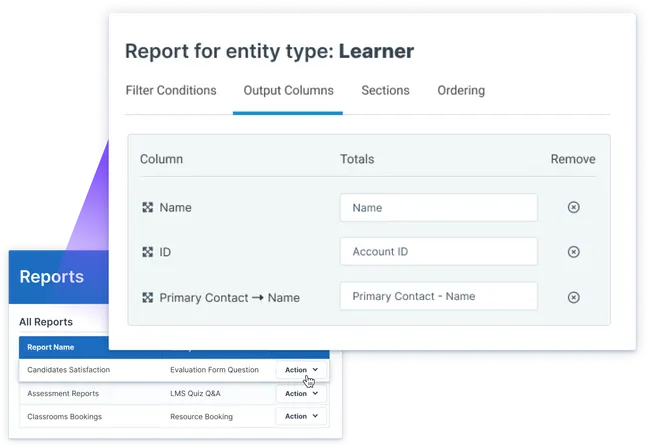Image resolution: width=650 pixels, height=448 pixels.
Task: Click the Name column label in the first row
Action: 175,207
